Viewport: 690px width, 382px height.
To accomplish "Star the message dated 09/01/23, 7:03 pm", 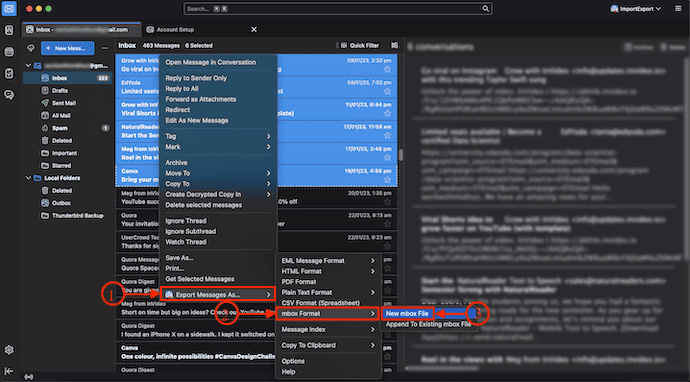I will click(x=387, y=91).
